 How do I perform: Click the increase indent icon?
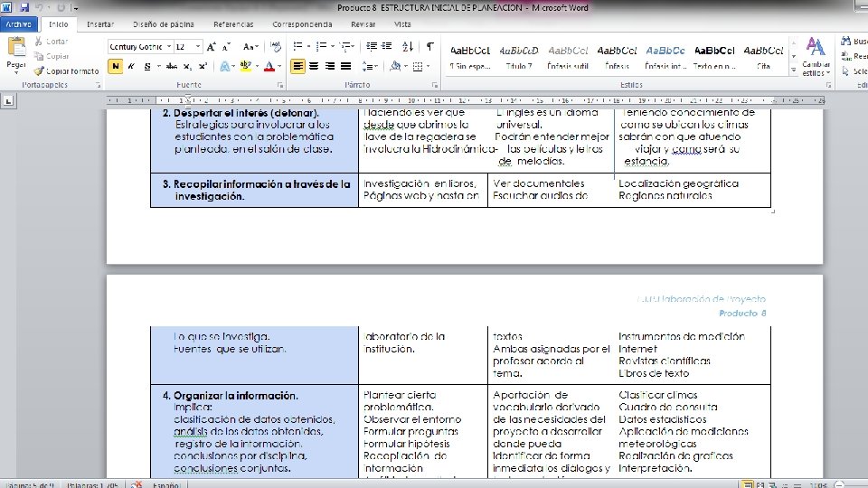(386, 46)
